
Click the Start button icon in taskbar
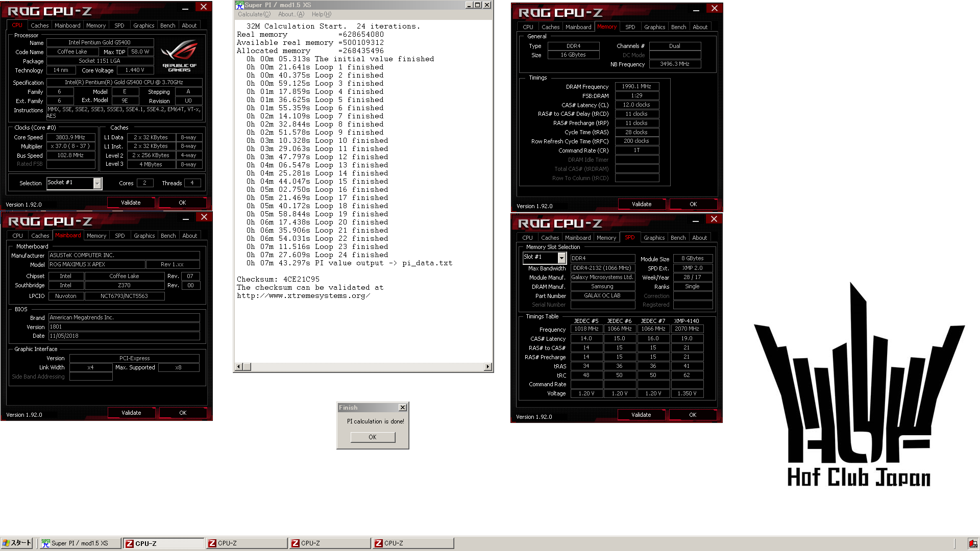point(17,543)
